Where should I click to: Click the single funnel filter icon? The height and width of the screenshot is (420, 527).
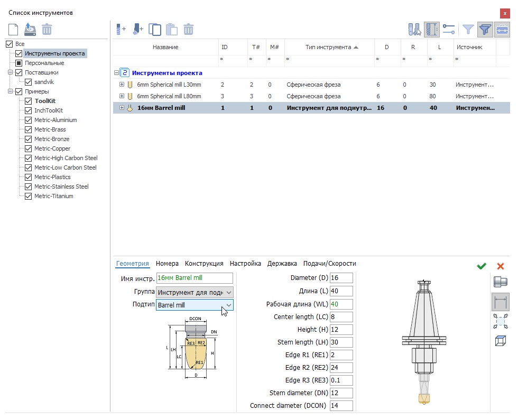[x=468, y=30]
